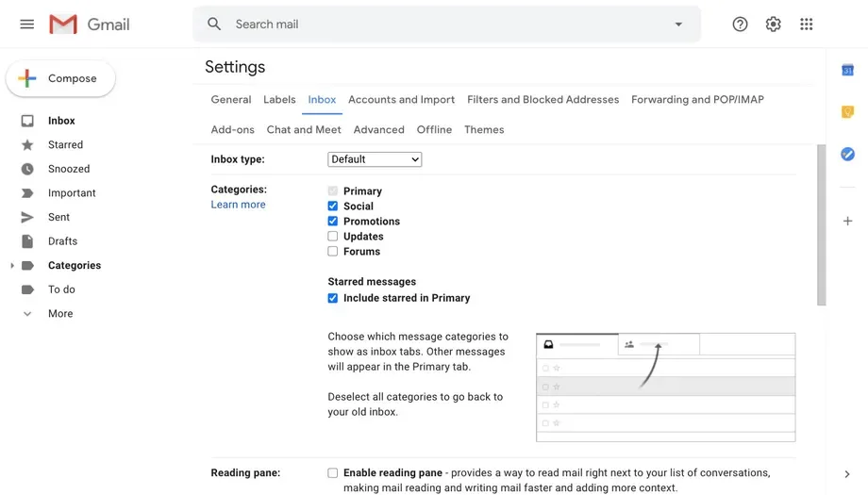Viewport: 868px width, 495px height.
Task: Open the Support help question icon
Action: (x=740, y=25)
